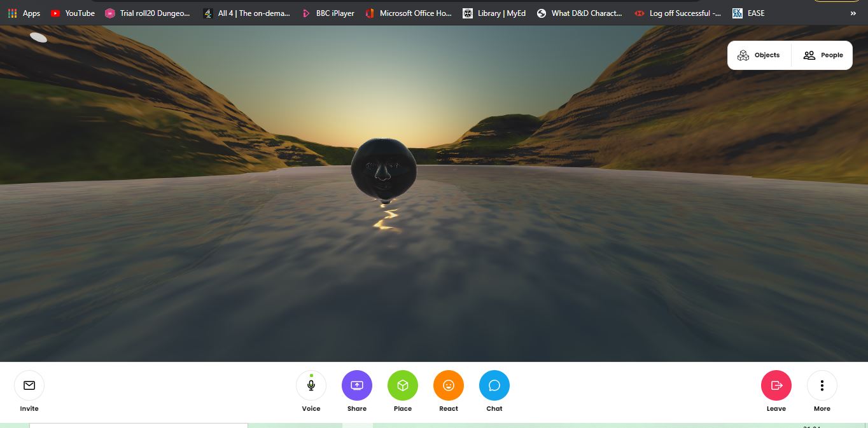The width and height of the screenshot is (868, 428).
Task: Open the All 4 on-demand bookmark
Action: tap(247, 13)
